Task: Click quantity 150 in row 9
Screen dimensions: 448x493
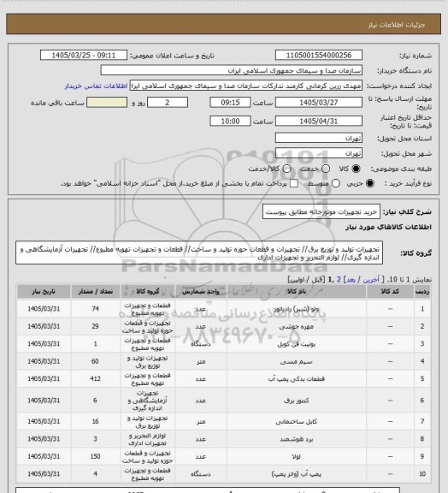Action: click(96, 456)
